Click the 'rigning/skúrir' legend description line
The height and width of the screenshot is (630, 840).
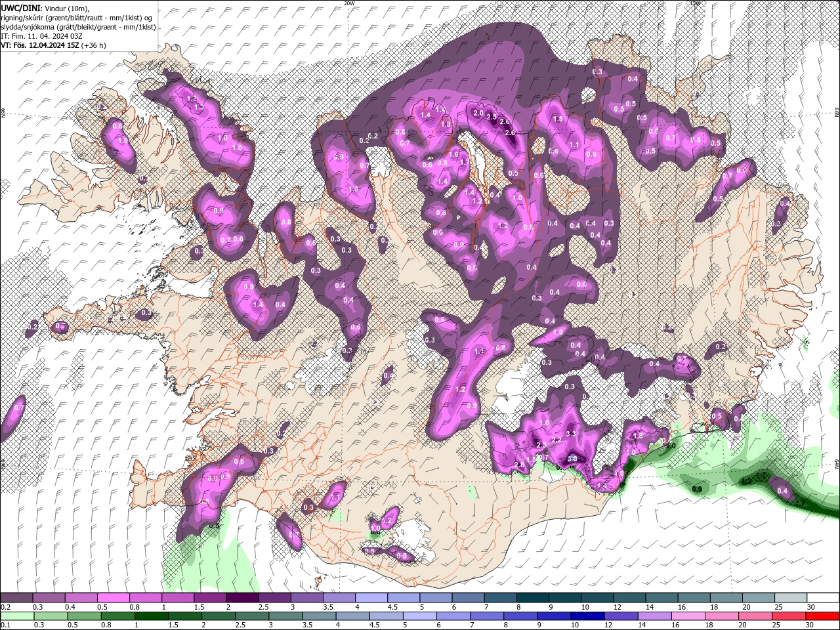click(77, 18)
